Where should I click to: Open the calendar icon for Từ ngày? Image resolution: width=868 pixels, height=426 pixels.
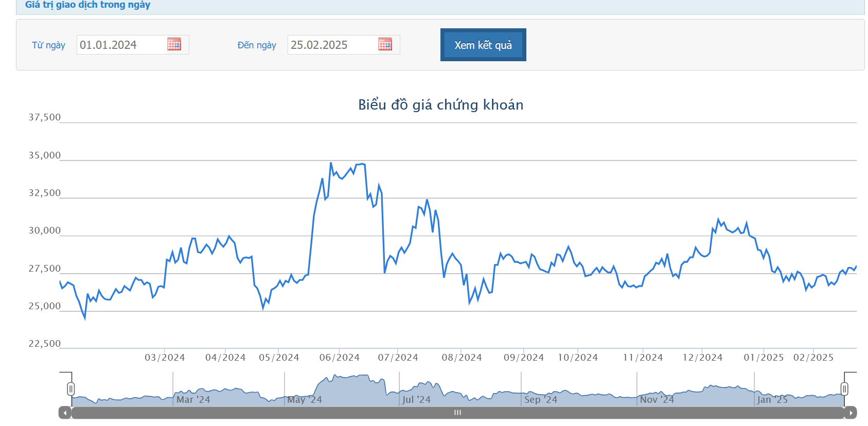tap(174, 44)
